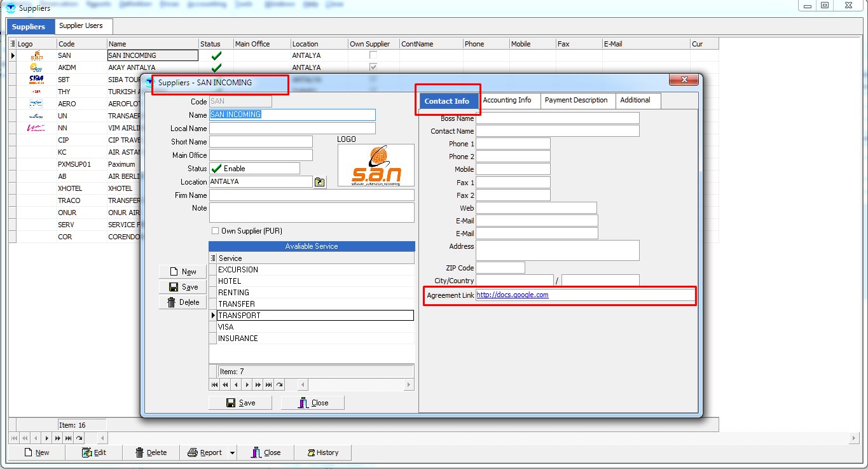The height and width of the screenshot is (469, 868).
Task: Open the Report button dropdown arrow
Action: [232, 453]
